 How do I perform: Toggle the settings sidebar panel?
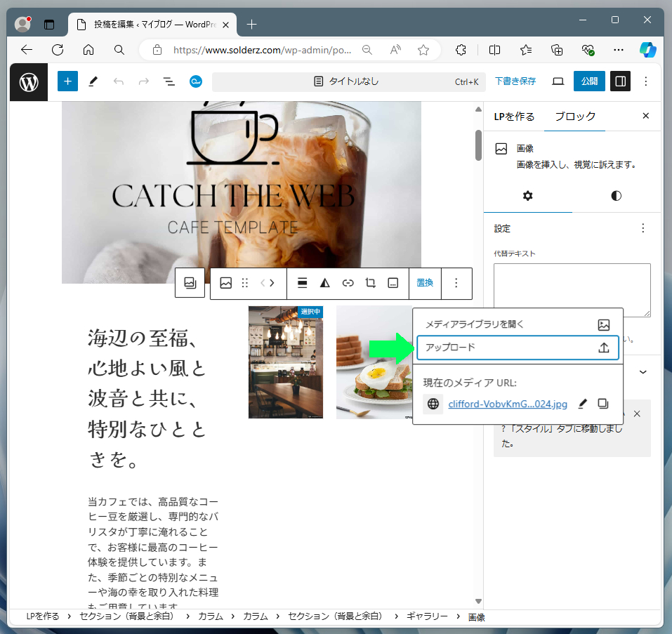coord(620,81)
